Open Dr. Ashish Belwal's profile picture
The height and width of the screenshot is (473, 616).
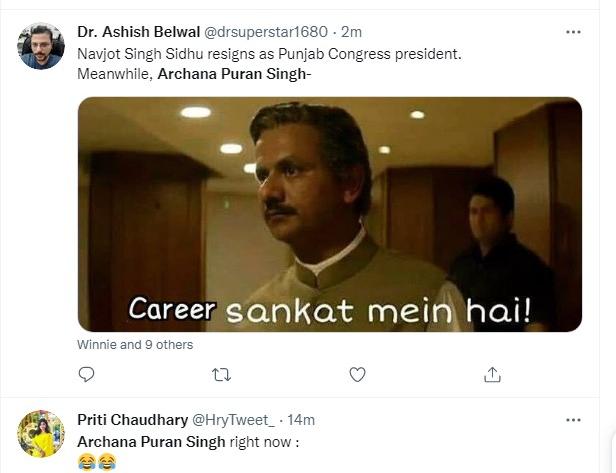coord(41,46)
